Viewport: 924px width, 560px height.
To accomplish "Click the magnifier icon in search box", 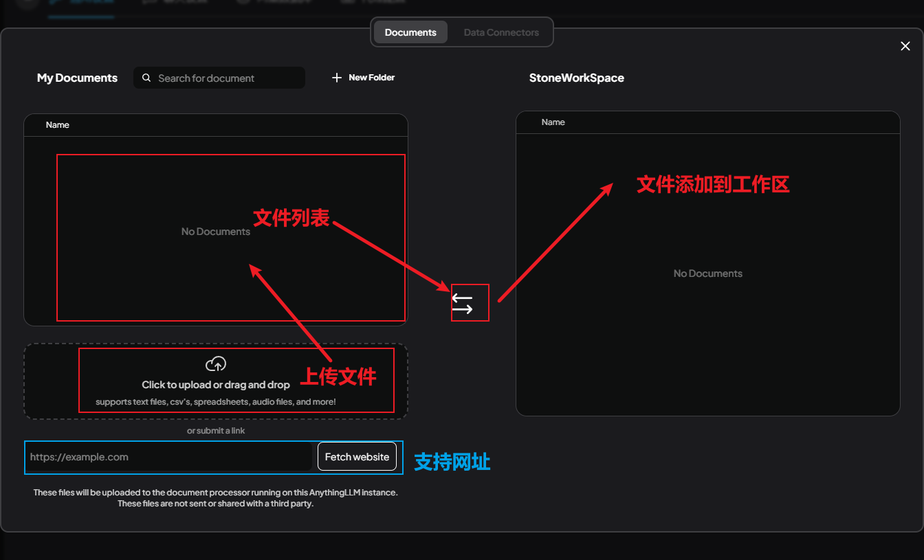I will [x=146, y=78].
